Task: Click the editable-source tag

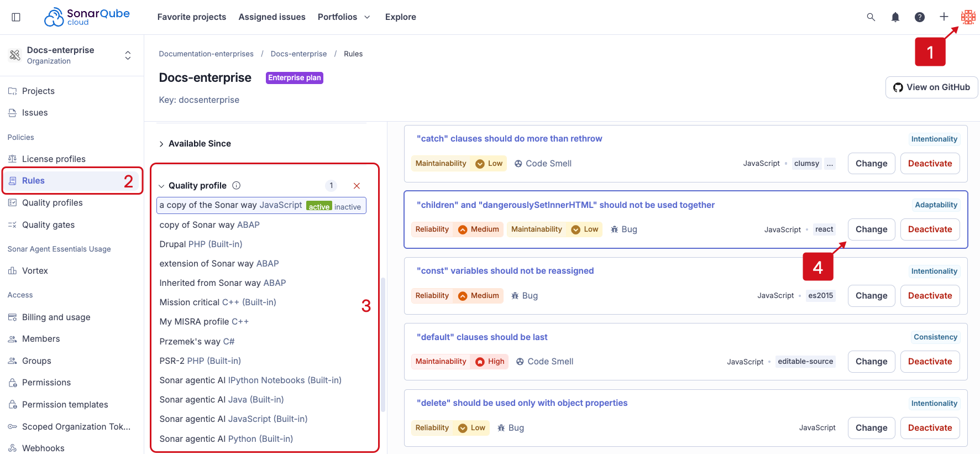Action: coord(805,362)
